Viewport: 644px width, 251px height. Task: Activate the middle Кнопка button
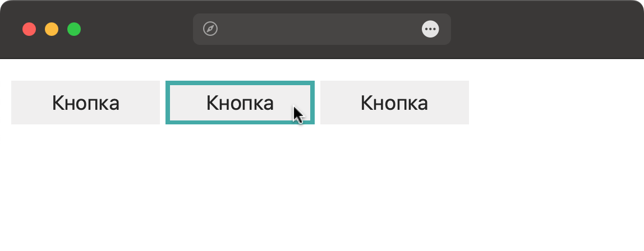coord(240,103)
